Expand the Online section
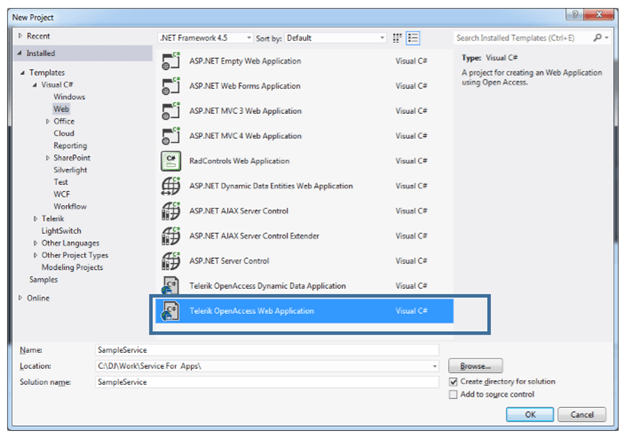This screenshot has height=438, width=624. [21, 298]
